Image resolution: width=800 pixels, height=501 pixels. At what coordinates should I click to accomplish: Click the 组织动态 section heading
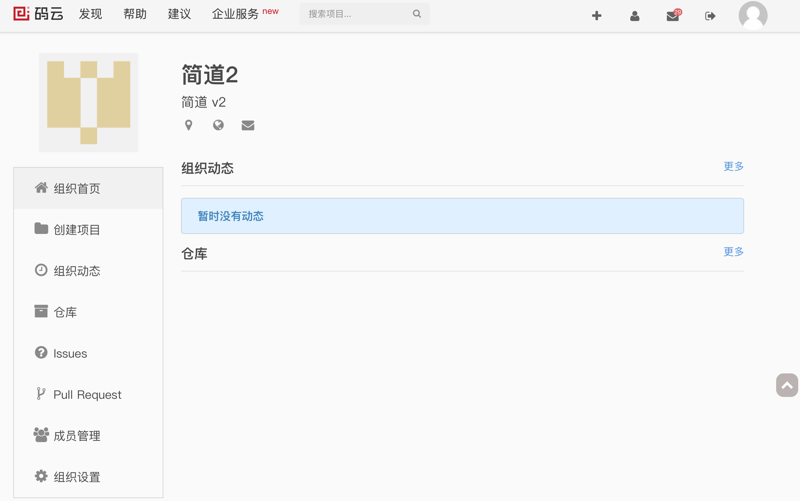[208, 168]
